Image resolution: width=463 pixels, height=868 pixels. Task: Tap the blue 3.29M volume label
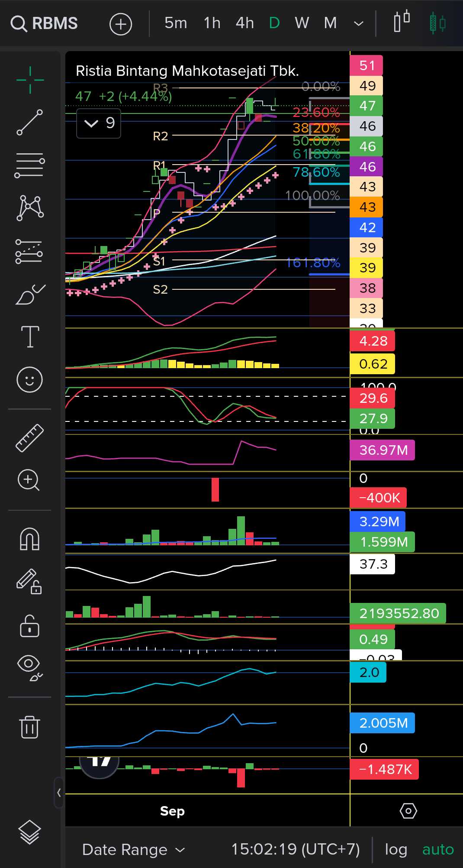[378, 521]
